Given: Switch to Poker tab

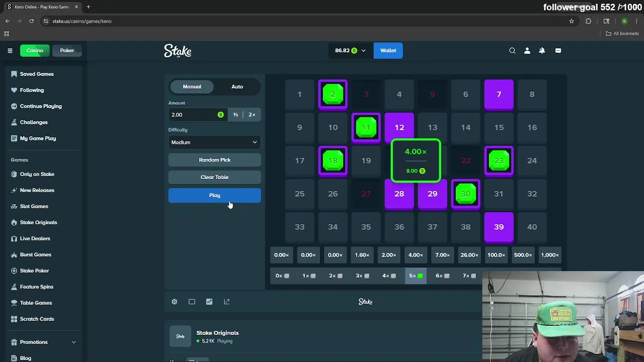Looking at the screenshot, I should pyautogui.click(x=67, y=50).
